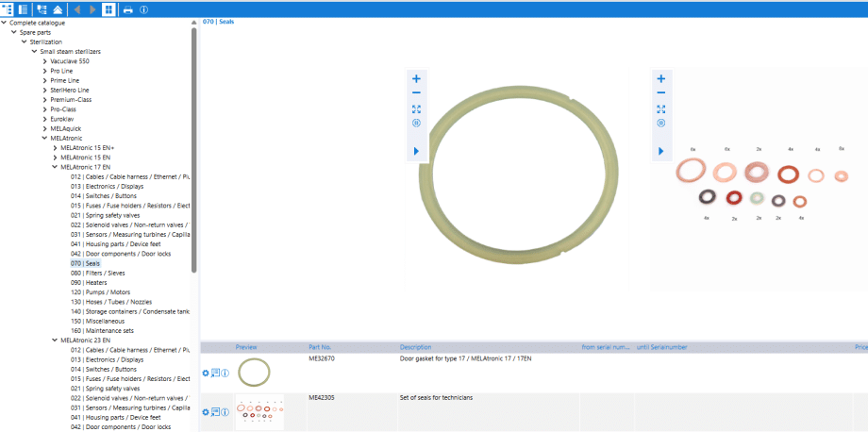Open the info icon in the top toolbar
The height and width of the screenshot is (432, 868).
point(143,9)
